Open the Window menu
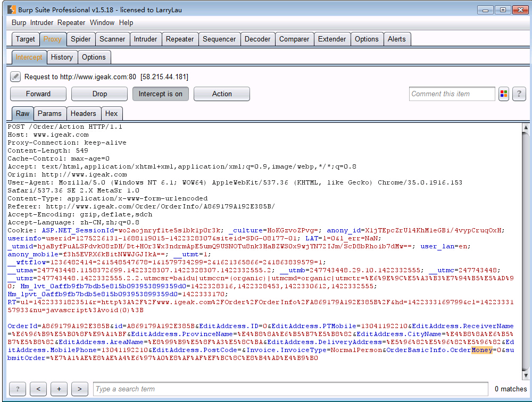The width and height of the screenshot is (532, 402). [102, 23]
